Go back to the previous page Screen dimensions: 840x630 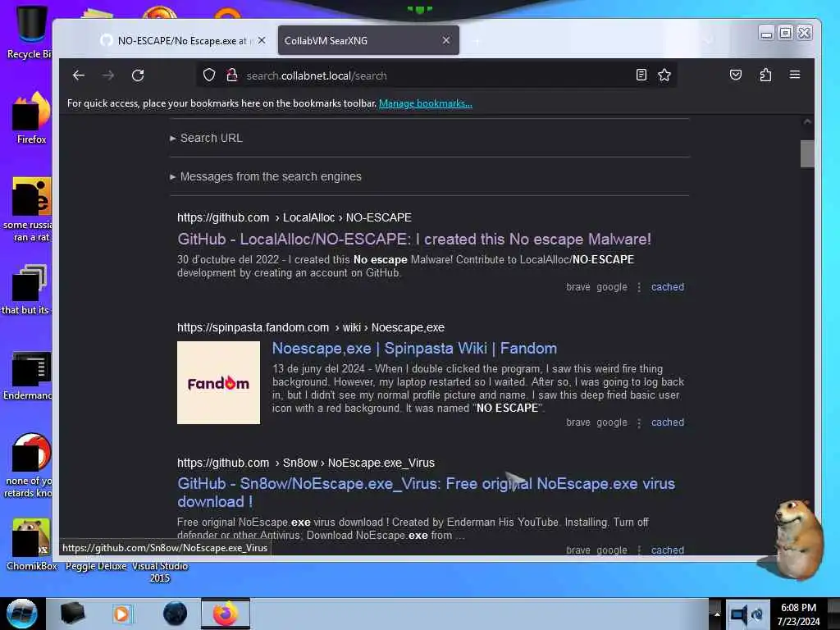coord(79,75)
